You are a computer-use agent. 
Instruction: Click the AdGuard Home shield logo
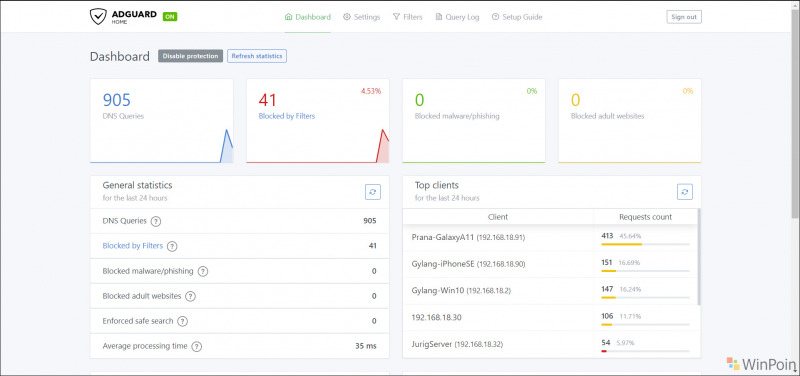coord(97,16)
